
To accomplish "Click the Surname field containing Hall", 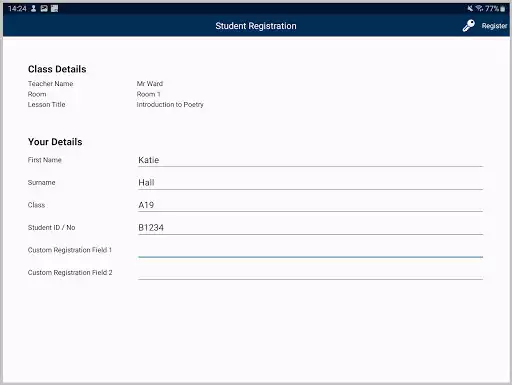I will tap(310, 183).
